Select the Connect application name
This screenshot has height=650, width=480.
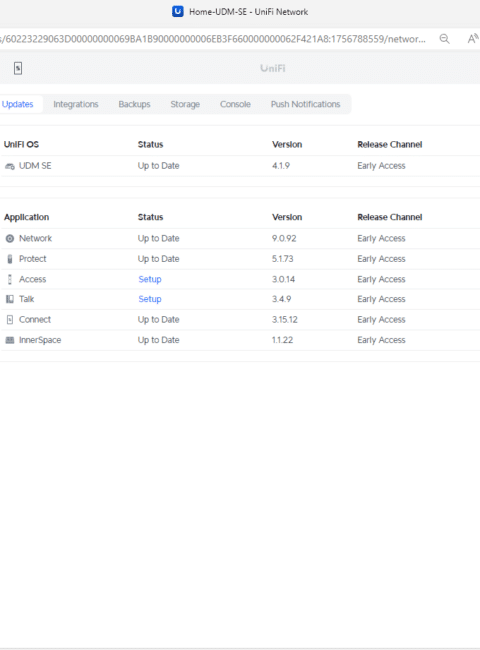click(x=35, y=320)
